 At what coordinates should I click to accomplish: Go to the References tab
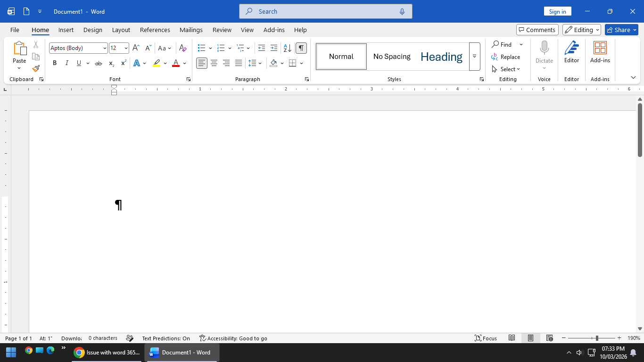[x=155, y=30]
